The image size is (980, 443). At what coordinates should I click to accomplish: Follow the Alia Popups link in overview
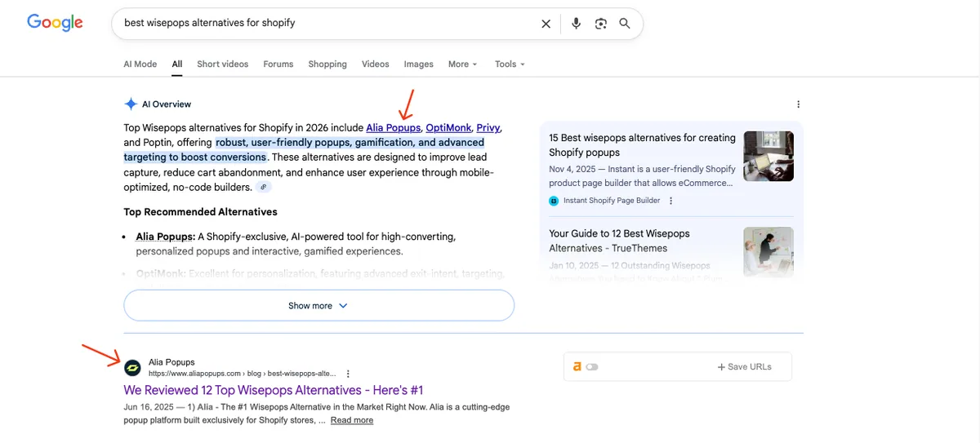tap(393, 128)
